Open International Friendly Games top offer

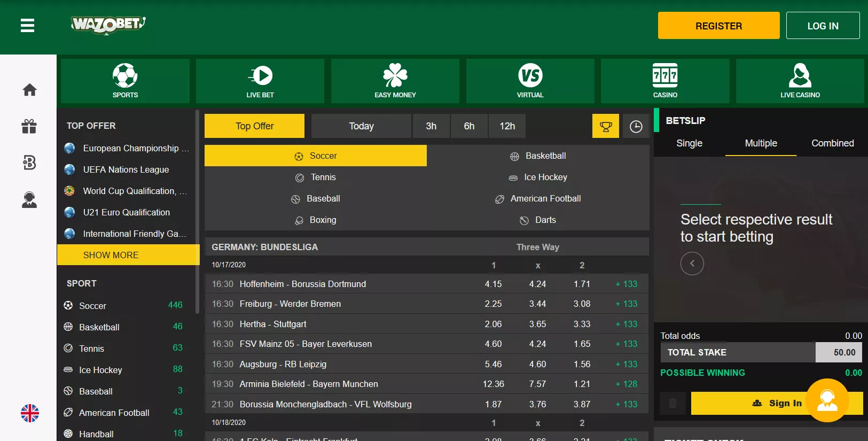click(127, 234)
